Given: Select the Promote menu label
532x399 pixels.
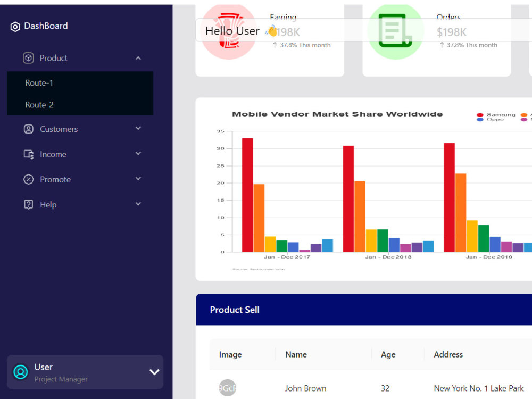Looking at the screenshot, I should coord(55,179).
